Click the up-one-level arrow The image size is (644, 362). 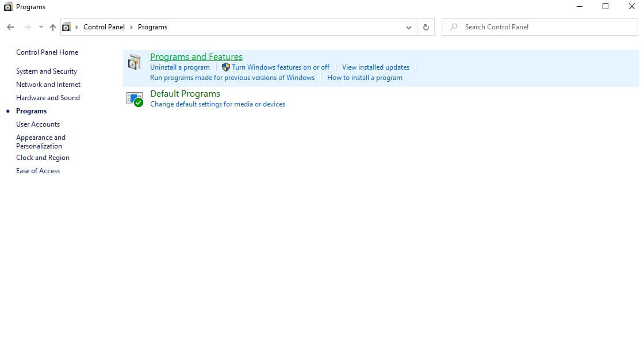tap(52, 27)
